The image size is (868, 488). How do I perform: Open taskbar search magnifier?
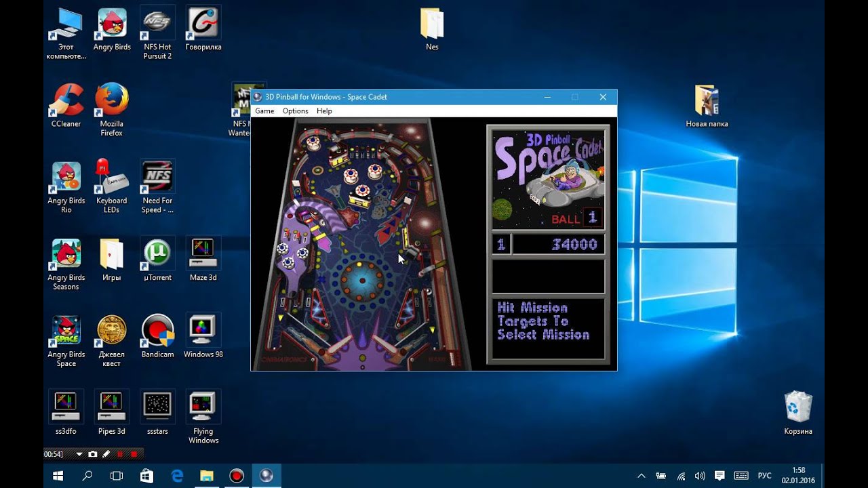[x=87, y=476]
